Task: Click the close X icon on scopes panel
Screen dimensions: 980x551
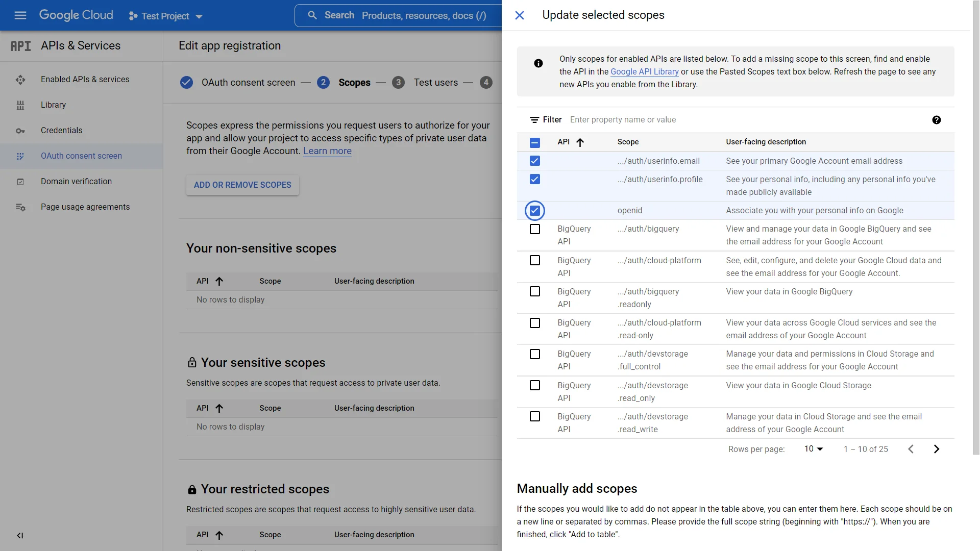Action: click(519, 15)
